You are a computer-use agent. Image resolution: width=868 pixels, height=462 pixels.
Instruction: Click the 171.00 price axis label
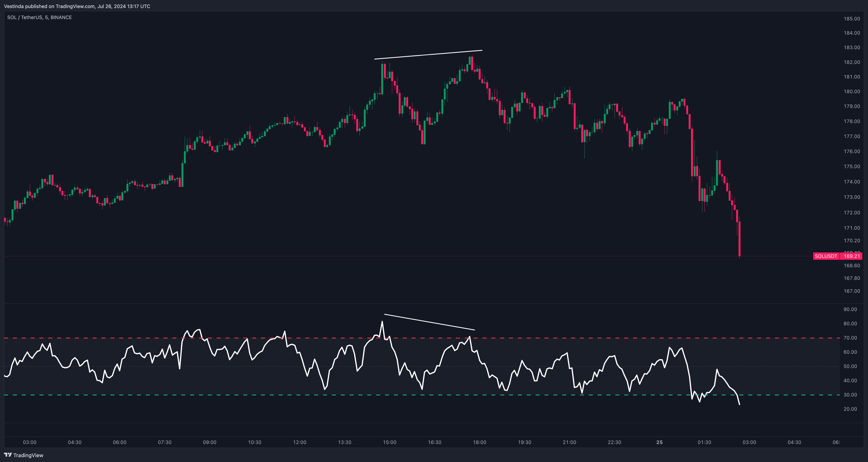coord(852,228)
